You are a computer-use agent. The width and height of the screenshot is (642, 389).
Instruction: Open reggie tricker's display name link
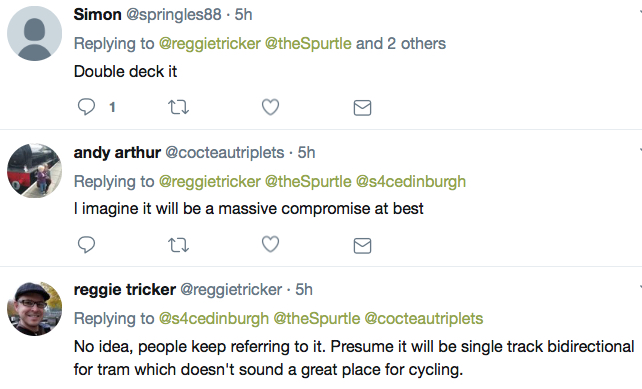pyautogui.click(x=125, y=289)
